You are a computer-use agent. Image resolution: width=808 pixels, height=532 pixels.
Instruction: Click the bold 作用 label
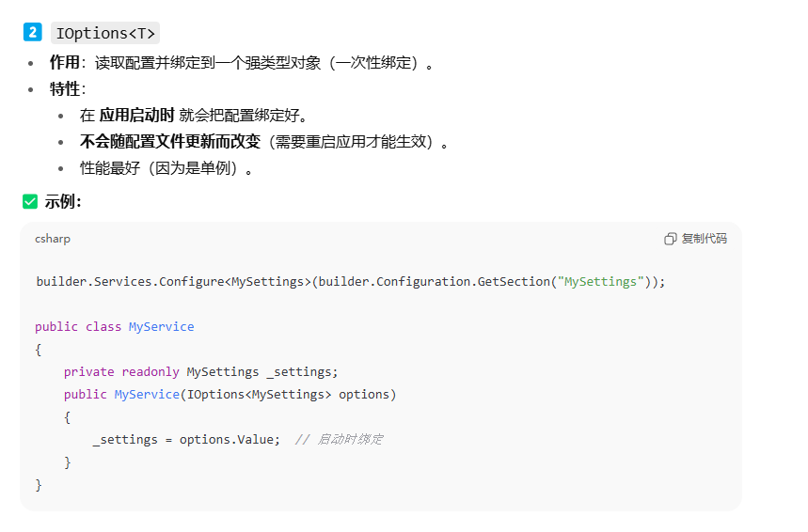coord(65,63)
